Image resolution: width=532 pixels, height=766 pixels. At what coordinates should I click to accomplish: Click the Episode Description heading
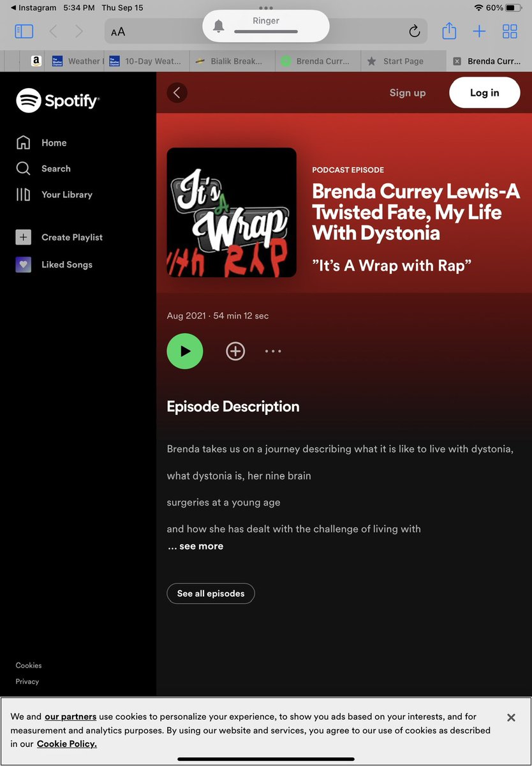[x=233, y=407]
